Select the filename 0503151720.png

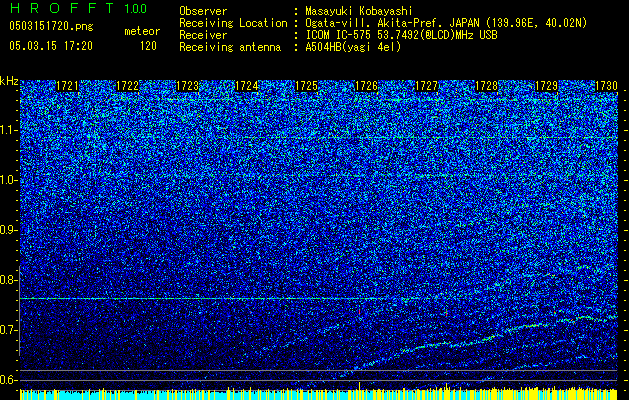51,26
